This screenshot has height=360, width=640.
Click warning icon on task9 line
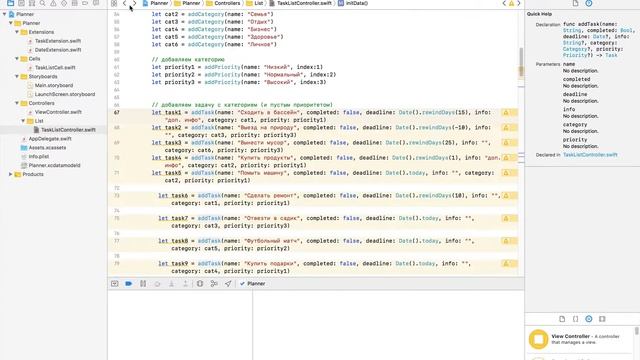tap(506, 263)
